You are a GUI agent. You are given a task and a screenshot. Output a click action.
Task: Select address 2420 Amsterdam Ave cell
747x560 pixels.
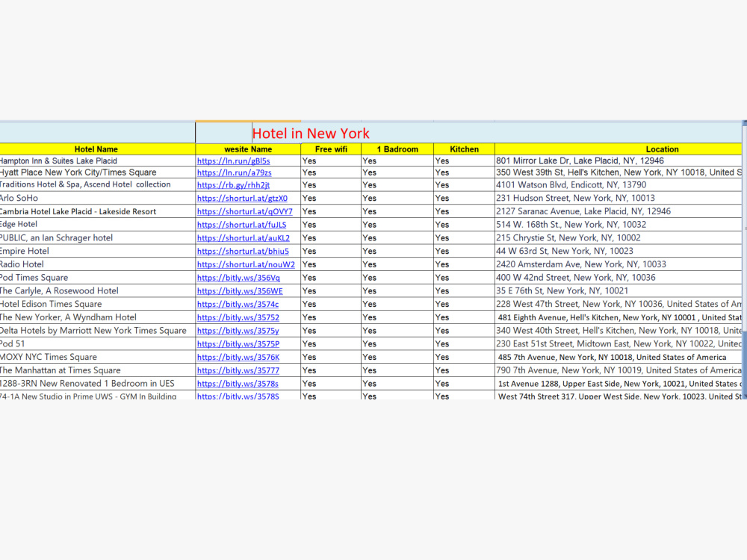(619, 264)
